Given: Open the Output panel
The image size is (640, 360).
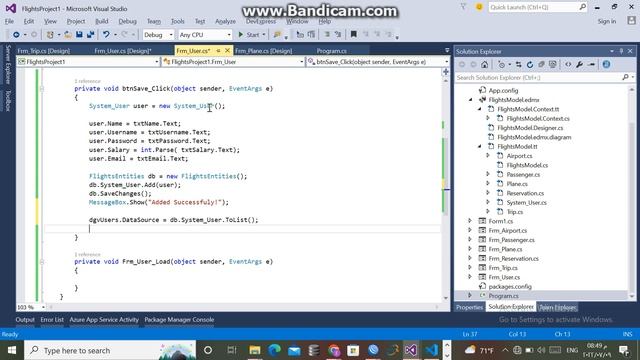Looking at the screenshot, I should [25, 320].
